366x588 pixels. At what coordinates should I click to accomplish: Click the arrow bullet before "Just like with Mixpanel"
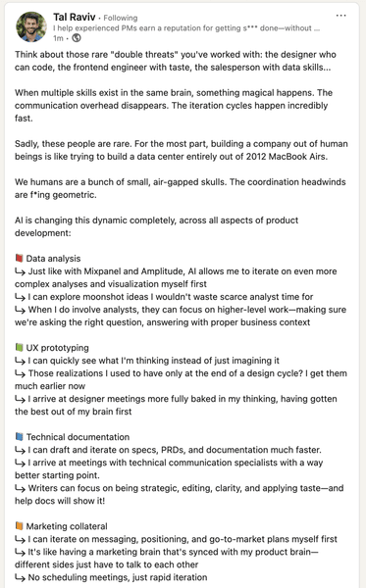[x=20, y=271]
